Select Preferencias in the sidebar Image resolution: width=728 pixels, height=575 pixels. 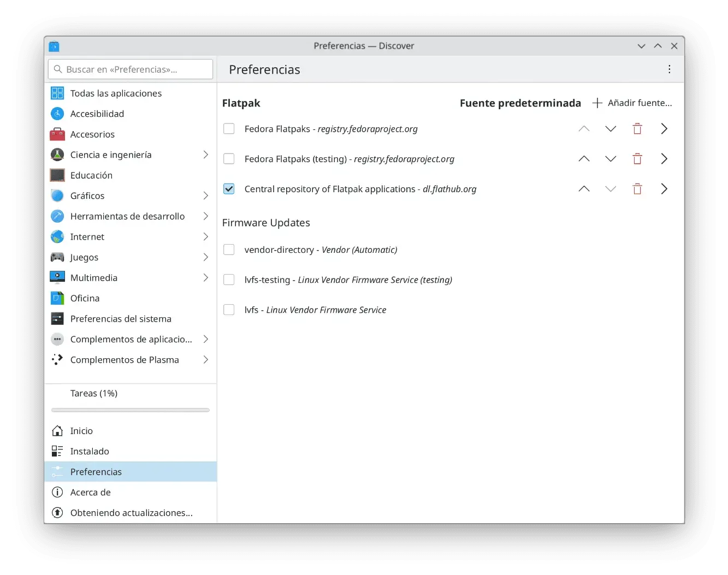131,472
